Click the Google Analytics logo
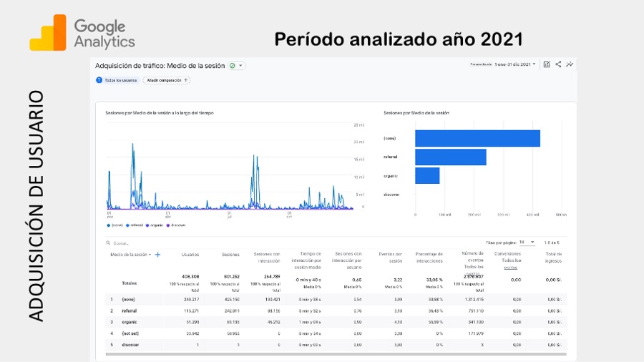This screenshot has height=362, width=644. pyautogui.click(x=82, y=33)
